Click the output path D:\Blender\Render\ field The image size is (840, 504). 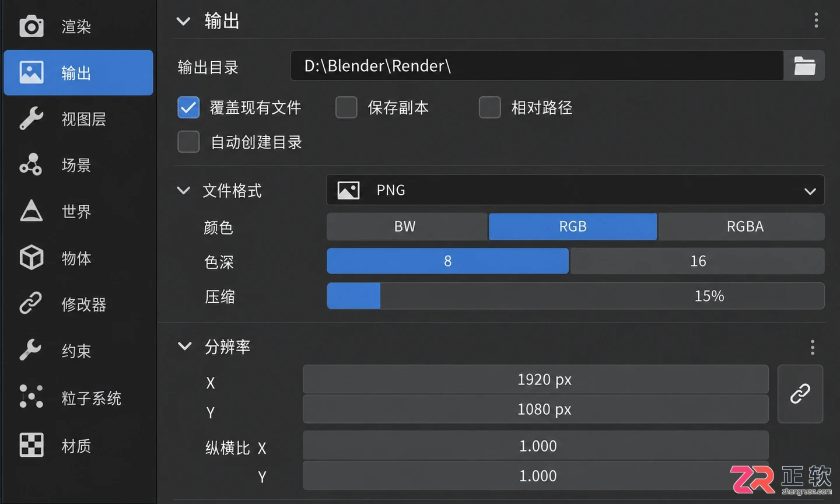point(537,66)
